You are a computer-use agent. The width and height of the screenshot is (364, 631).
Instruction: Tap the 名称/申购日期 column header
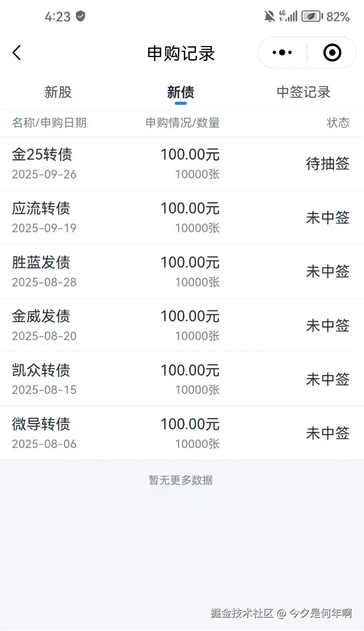click(50, 123)
